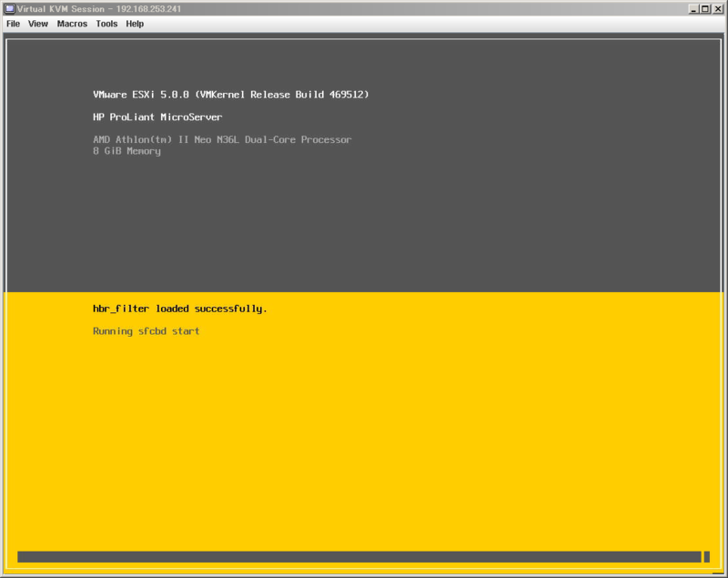The height and width of the screenshot is (578, 728).
Task: Click the Virtual KVM Session title bar icon
Action: (x=9, y=9)
